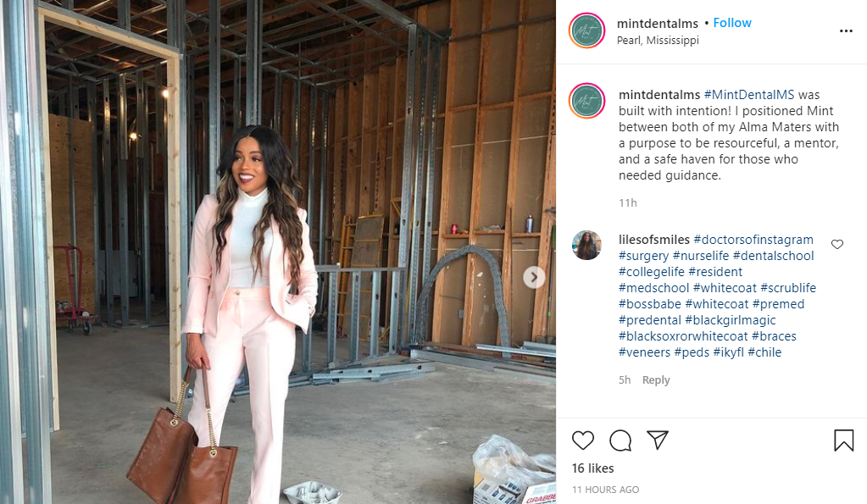The height and width of the screenshot is (504, 867).
Task: Advance to the next photo arrow
Action: (x=534, y=278)
